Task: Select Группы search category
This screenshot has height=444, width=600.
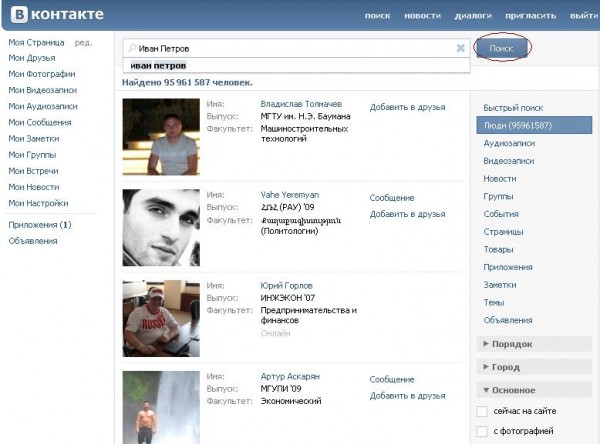Action: 498,196
